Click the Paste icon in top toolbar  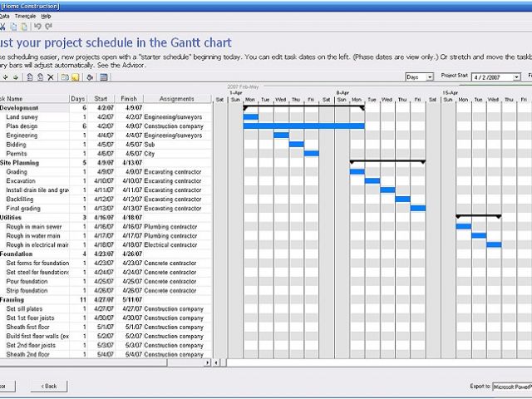coord(23,26)
